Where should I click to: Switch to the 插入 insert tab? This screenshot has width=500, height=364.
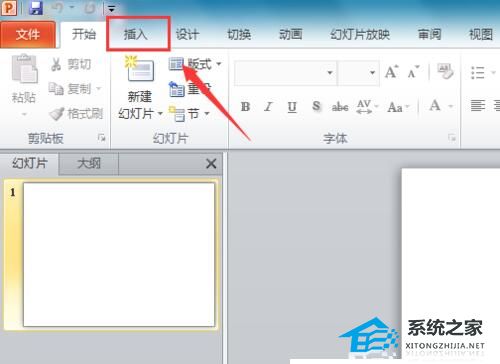[136, 34]
